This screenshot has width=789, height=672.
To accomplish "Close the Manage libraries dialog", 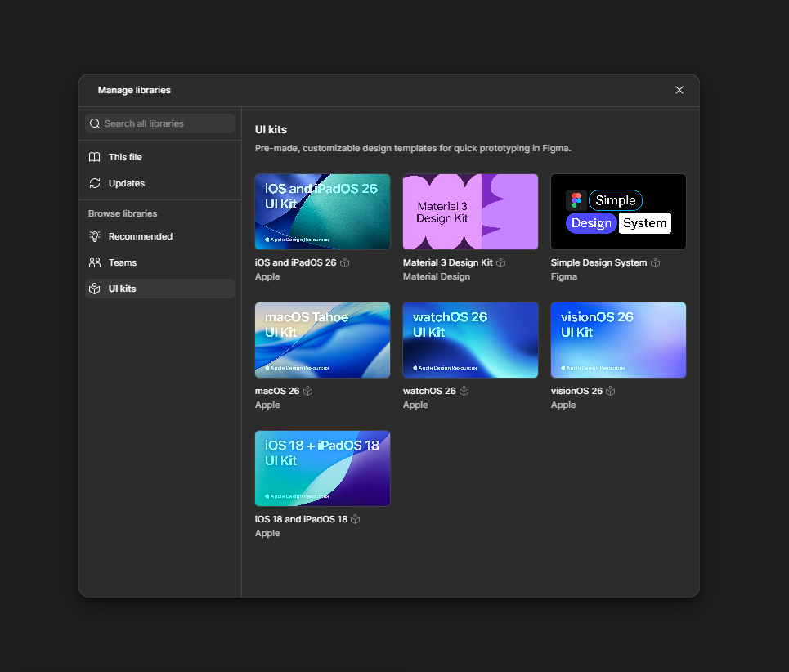I will point(679,90).
